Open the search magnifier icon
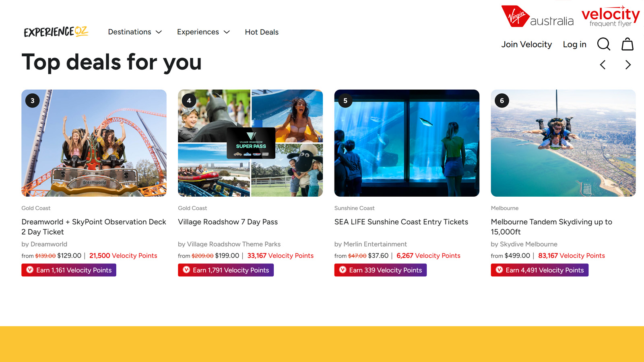 pos(603,44)
